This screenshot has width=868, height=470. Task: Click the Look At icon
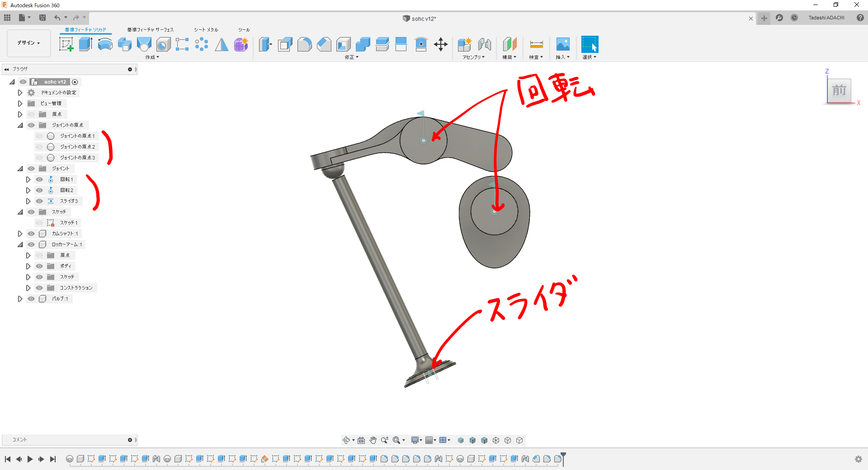coord(361,440)
